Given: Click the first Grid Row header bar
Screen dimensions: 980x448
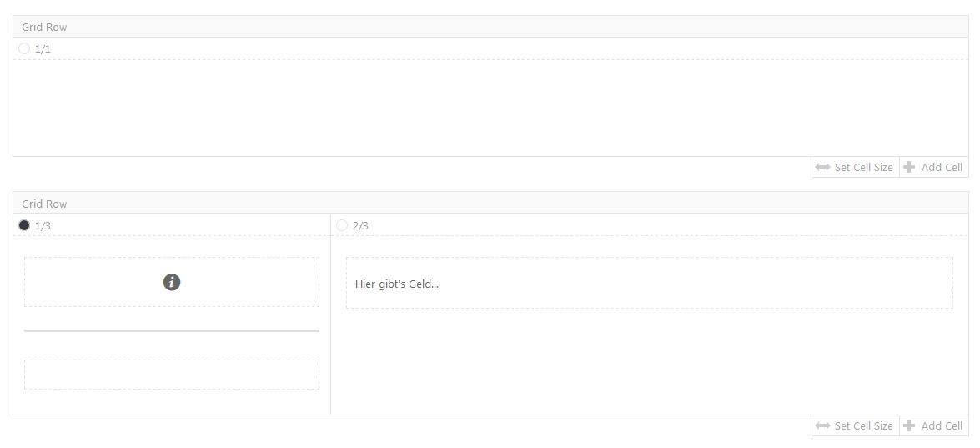Looking at the screenshot, I should pos(490,27).
